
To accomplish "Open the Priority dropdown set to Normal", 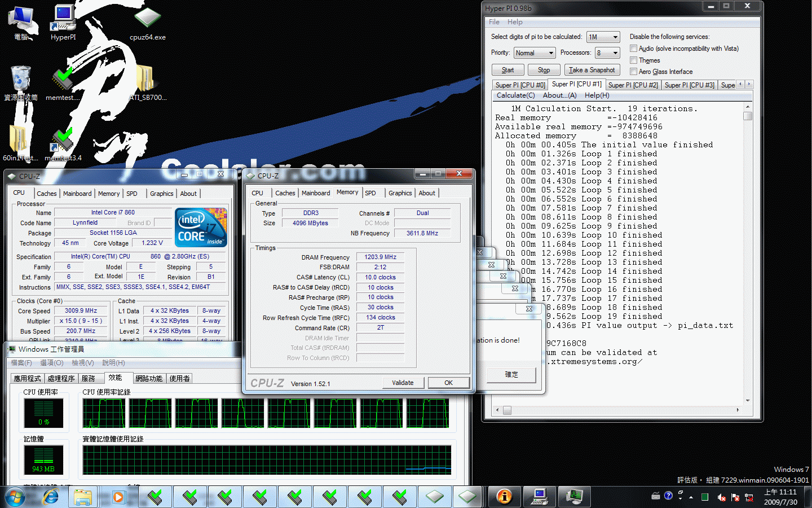I will 535,52.
